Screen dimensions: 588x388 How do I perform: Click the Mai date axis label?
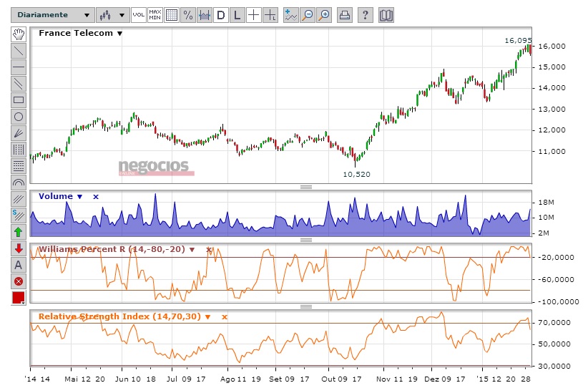pyautogui.click(x=71, y=379)
